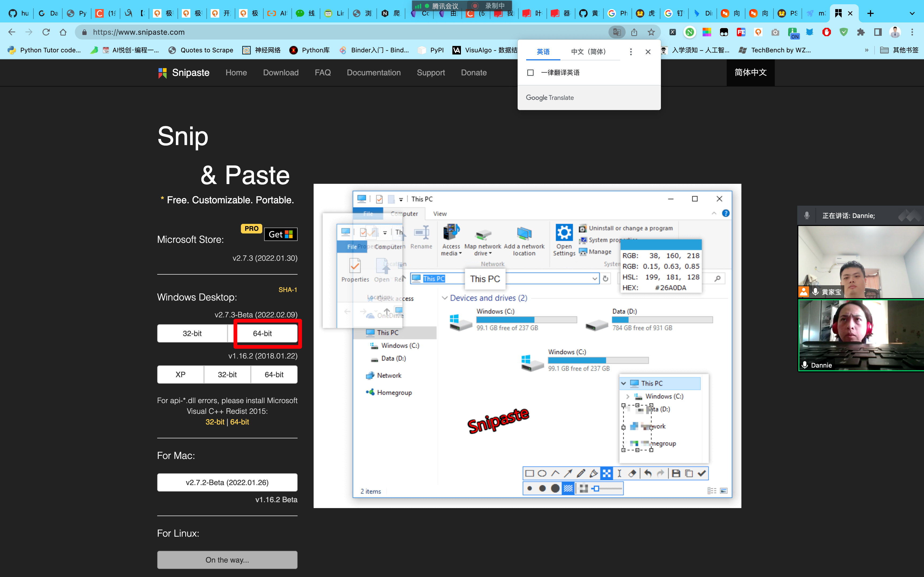Click the Google Translate icon in address bar
Viewport: 924px width, 577px height.
pyautogui.click(x=617, y=32)
